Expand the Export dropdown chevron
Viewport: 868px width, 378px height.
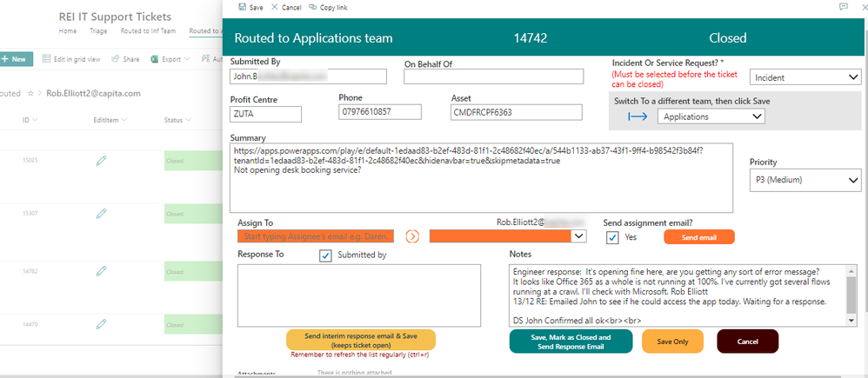(188, 59)
